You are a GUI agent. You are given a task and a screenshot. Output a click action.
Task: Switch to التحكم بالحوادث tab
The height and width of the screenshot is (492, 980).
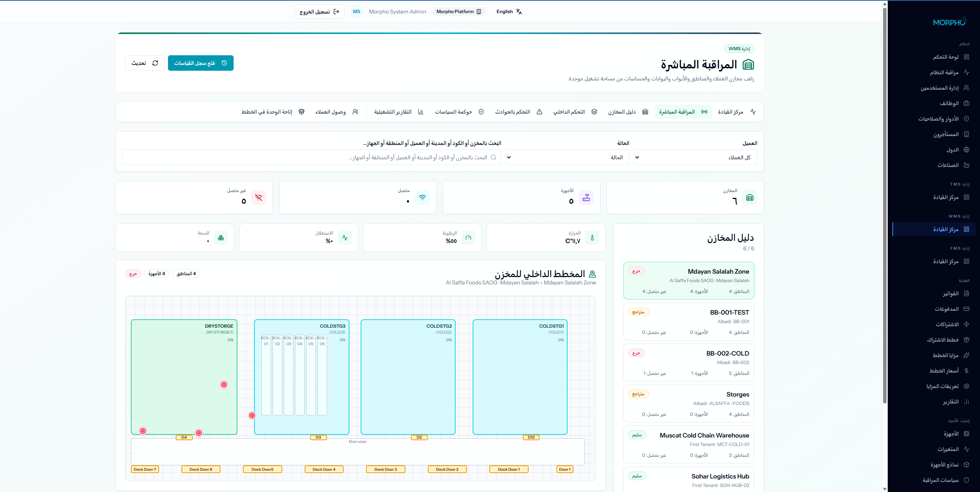[x=519, y=112]
